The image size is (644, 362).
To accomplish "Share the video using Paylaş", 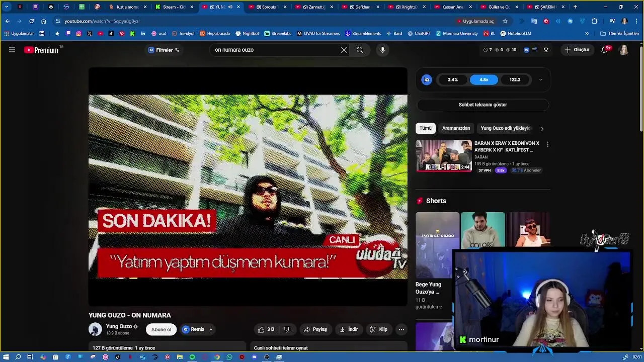I will point(315,329).
